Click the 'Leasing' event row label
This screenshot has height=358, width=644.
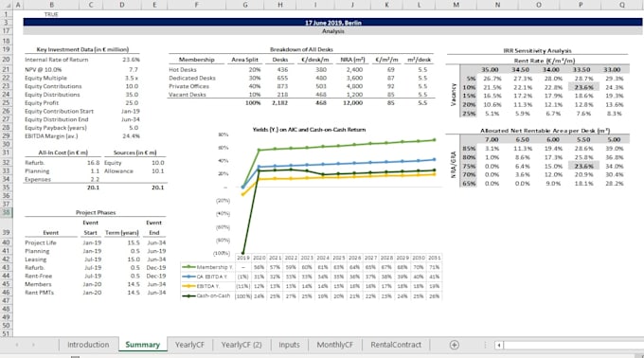click(36, 260)
